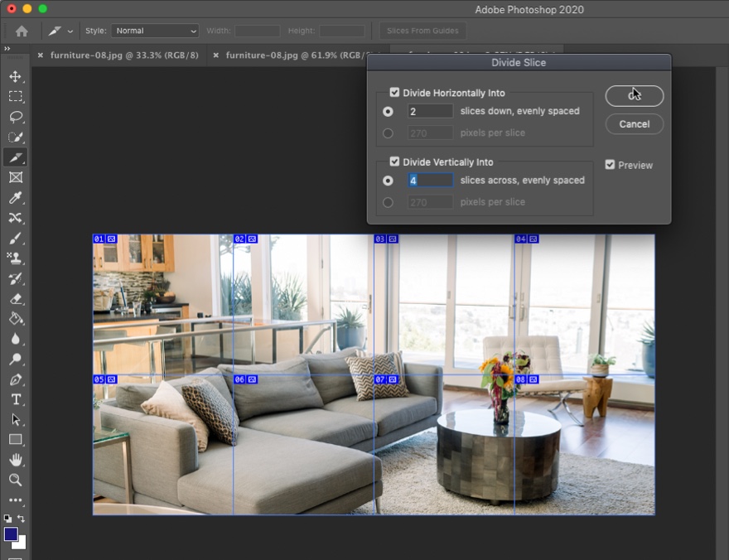Open the Style dropdown set to Normal
The width and height of the screenshot is (729, 560).
point(155,31)
